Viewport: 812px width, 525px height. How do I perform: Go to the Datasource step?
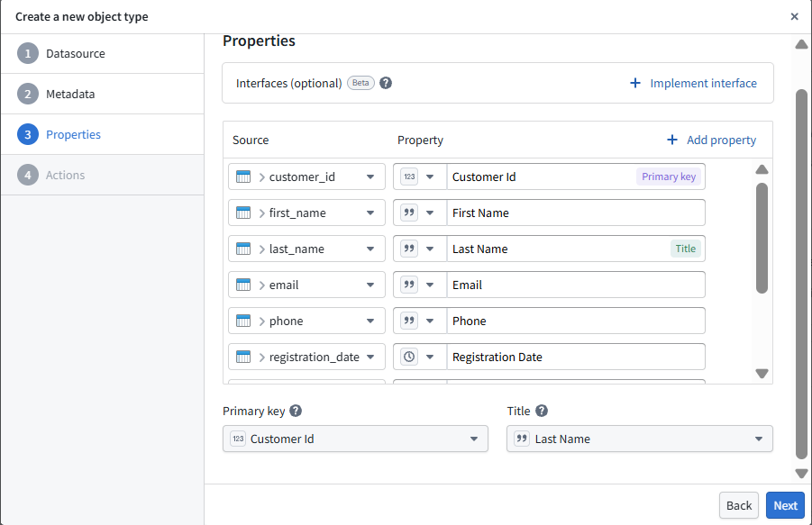pyautogui.click(x=75, y=53)
